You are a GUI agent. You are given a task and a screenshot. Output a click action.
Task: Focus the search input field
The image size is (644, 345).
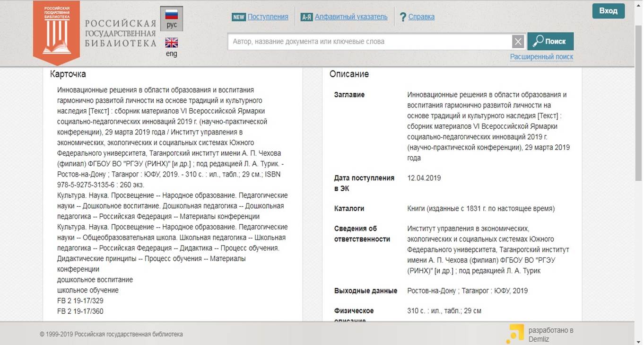[x=369, y=42]
